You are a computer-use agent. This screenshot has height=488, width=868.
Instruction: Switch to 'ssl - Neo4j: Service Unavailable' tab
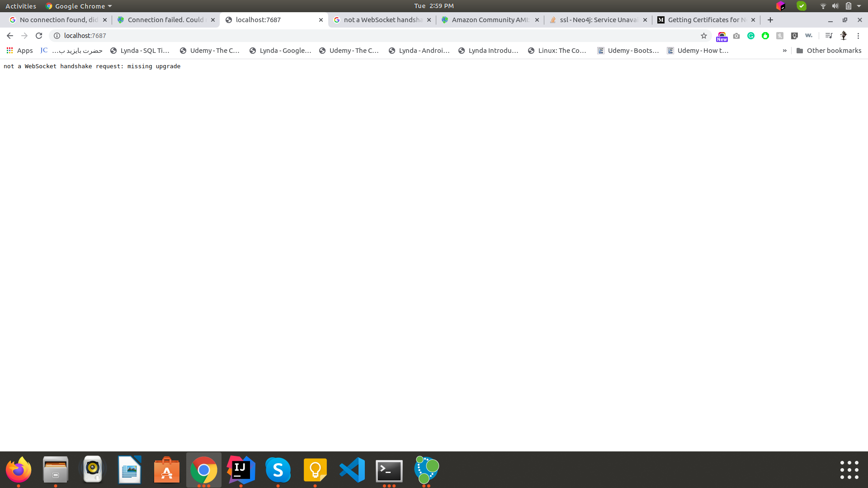(598, 20)
